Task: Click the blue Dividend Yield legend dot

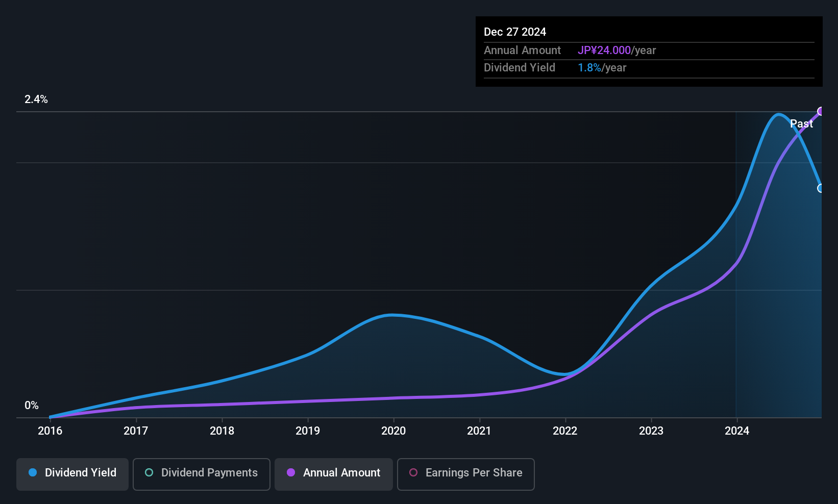Action: 33,472
